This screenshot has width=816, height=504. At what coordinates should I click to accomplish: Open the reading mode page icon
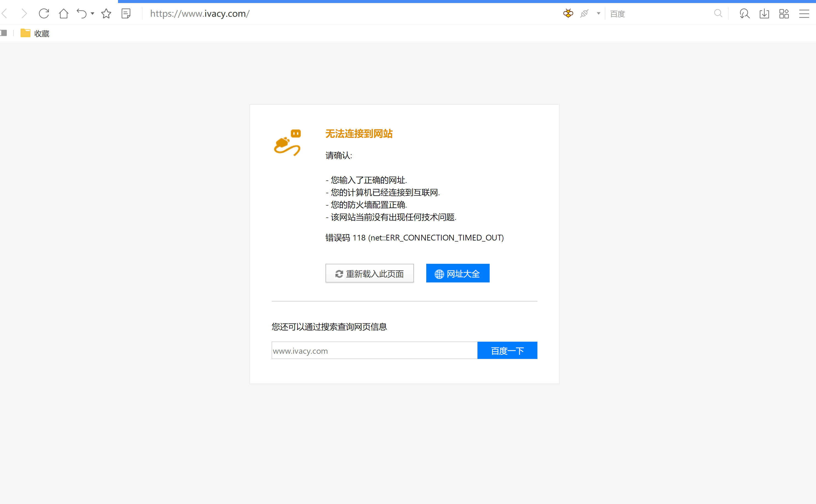pos(126,14)
